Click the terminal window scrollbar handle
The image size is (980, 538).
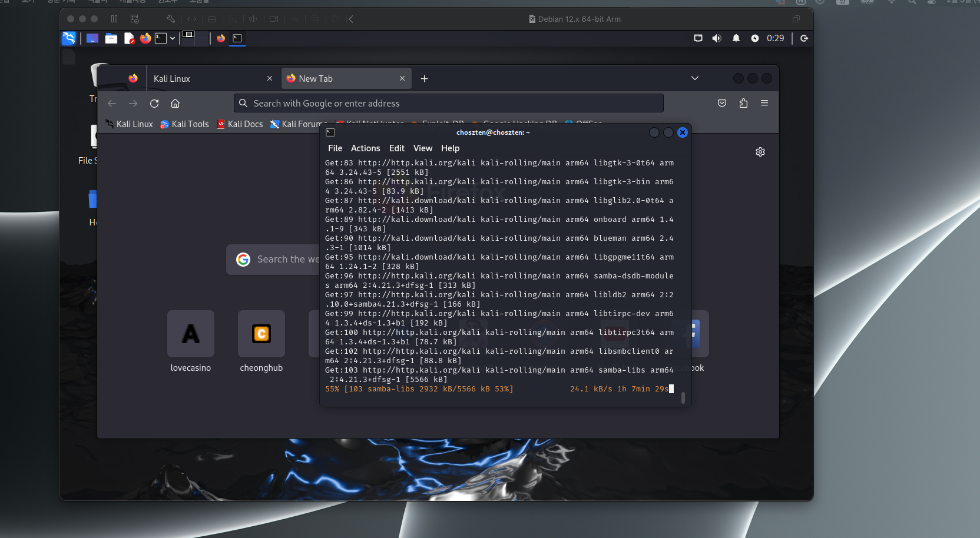point(683,398)
